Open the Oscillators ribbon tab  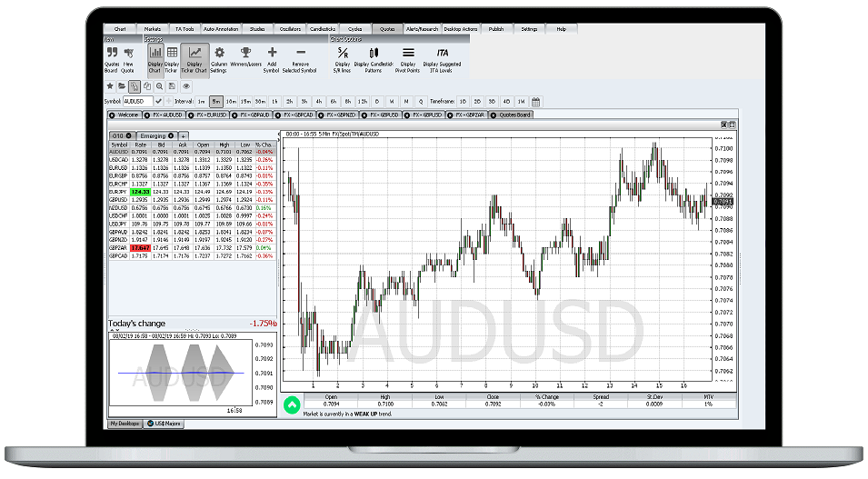click(x=288, y=29)
